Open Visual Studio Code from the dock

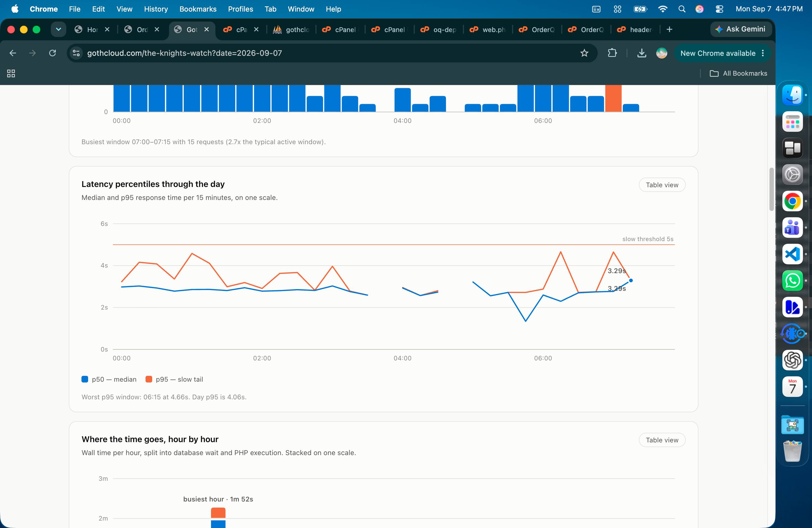[x=792, y=254]
